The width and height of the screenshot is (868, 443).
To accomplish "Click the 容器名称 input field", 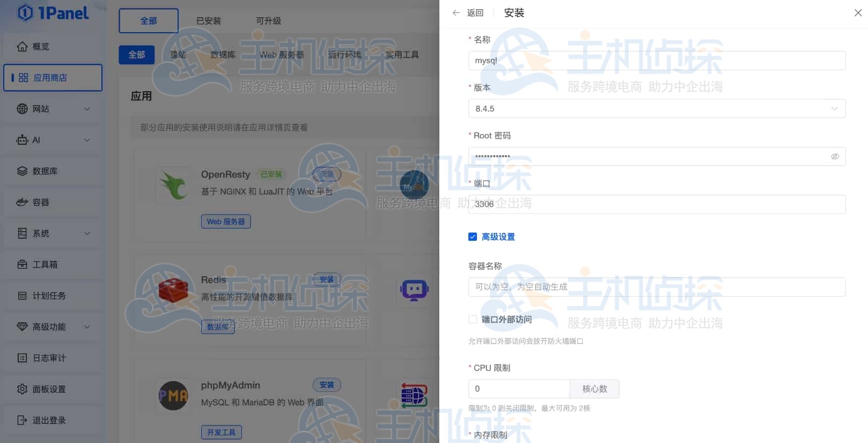I will click(x=657, y=287).
